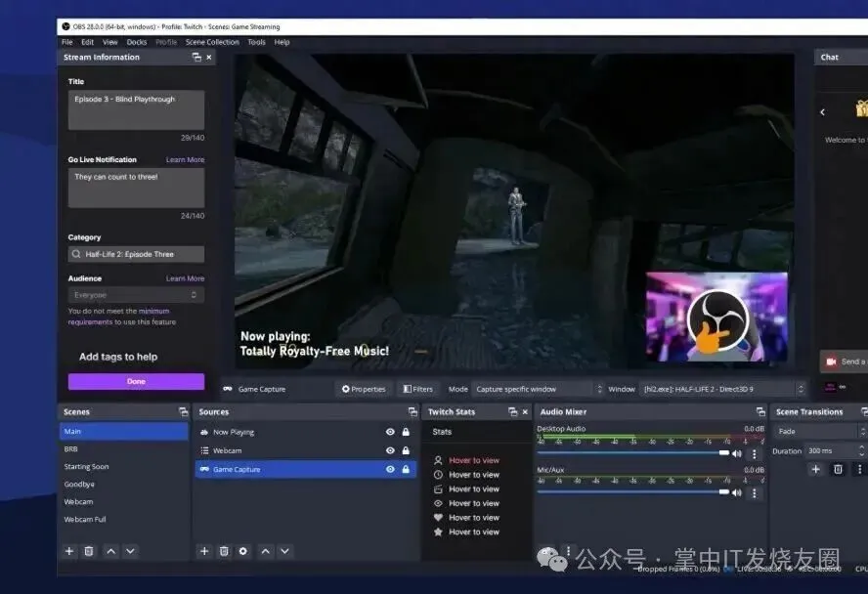Toggle the lock on the Webcam source

pos(406,450)
